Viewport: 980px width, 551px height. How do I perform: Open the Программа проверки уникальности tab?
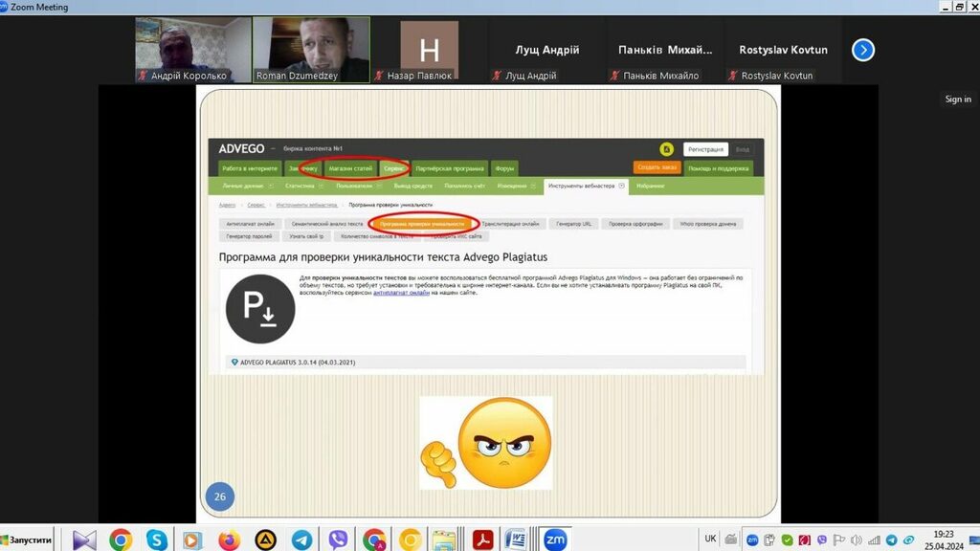[422, 223]
